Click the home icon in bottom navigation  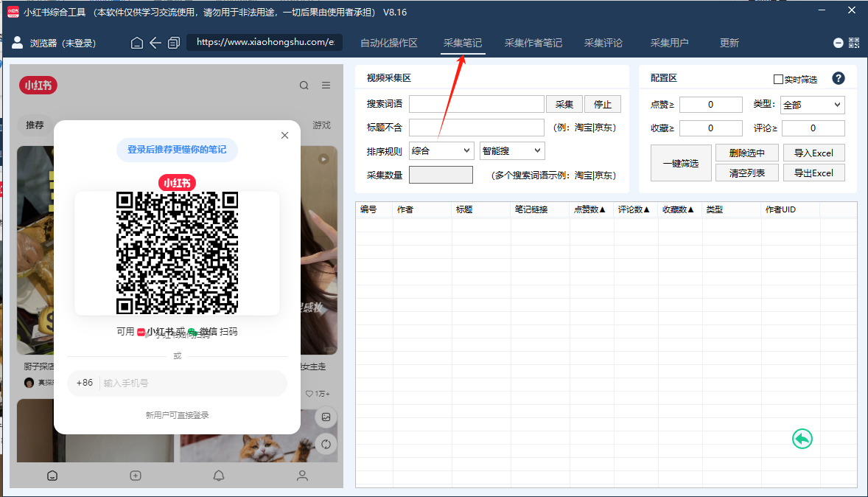pyautogui.click(x=52, y=476)
